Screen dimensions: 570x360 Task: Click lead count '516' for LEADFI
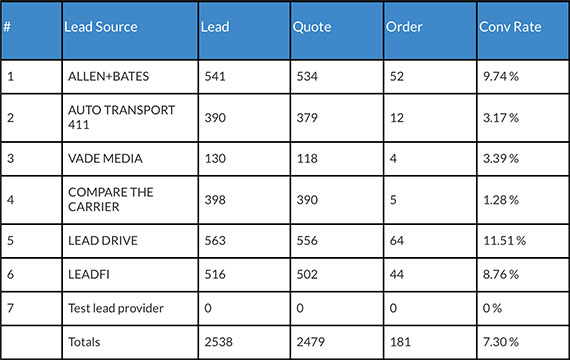215,274
